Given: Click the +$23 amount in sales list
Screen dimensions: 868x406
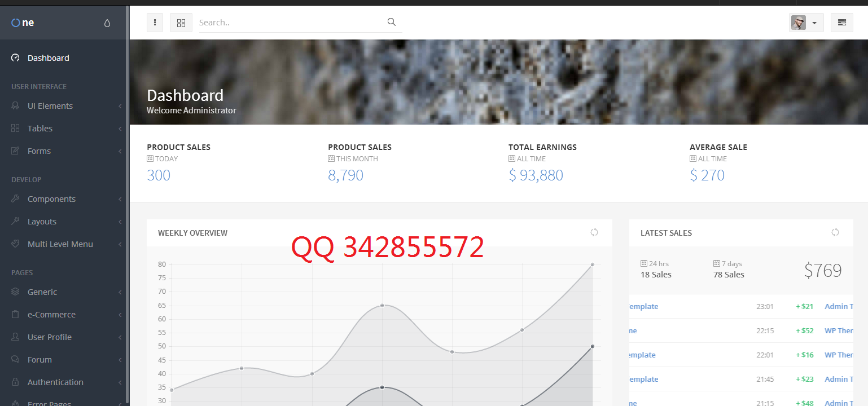Looking at the screenshot, I should click(x=804, y=379).
